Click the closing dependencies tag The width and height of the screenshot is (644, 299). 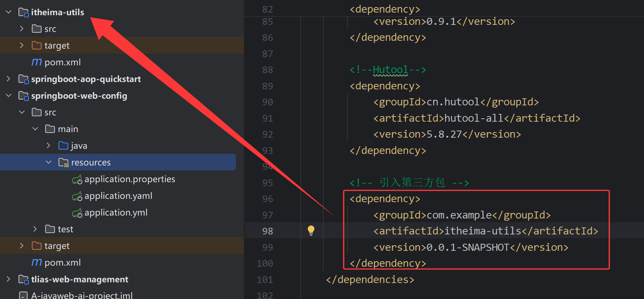[x=370, y=279]
